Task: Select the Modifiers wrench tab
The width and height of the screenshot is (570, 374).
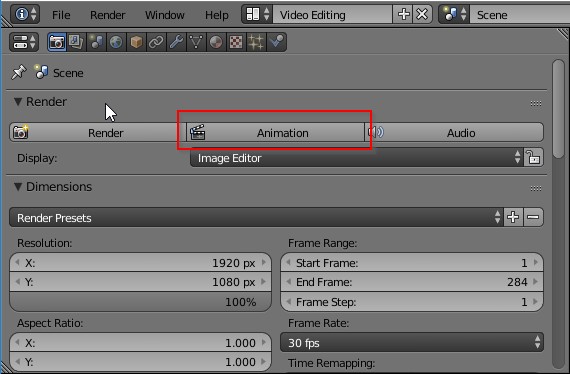Action: (176, 42)
